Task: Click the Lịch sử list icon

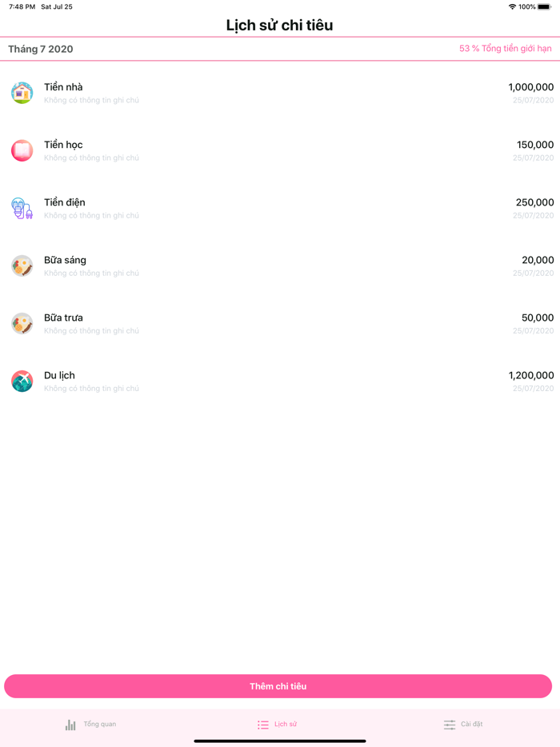Action: click(x=263, y=725)
